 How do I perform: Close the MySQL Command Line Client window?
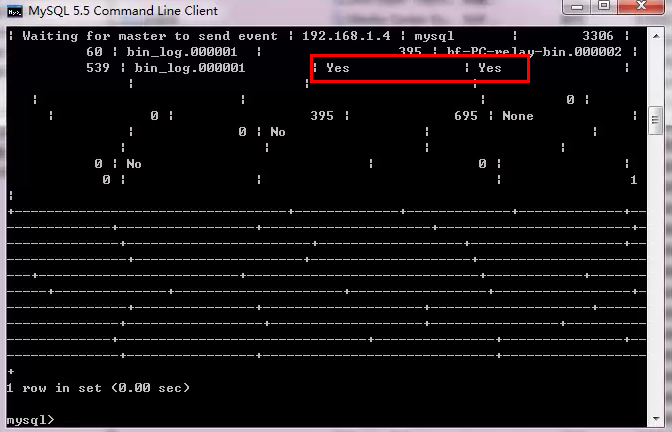click(641, 6)
